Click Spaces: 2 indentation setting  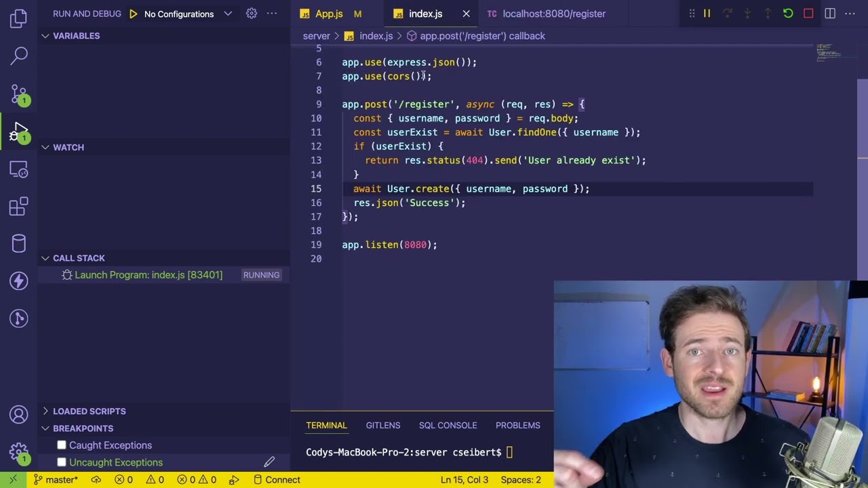click(x=521, y=480)
